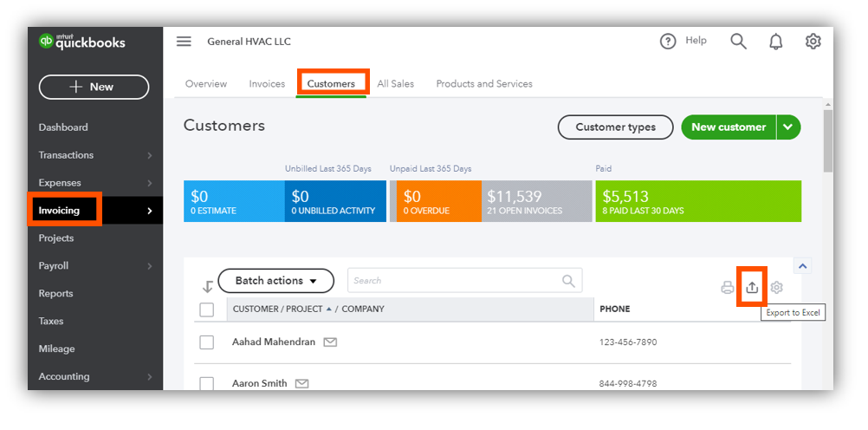Check the box beside Aahad Mahendran
This screenshot has width=868, height=430.
tap(206, 342)
